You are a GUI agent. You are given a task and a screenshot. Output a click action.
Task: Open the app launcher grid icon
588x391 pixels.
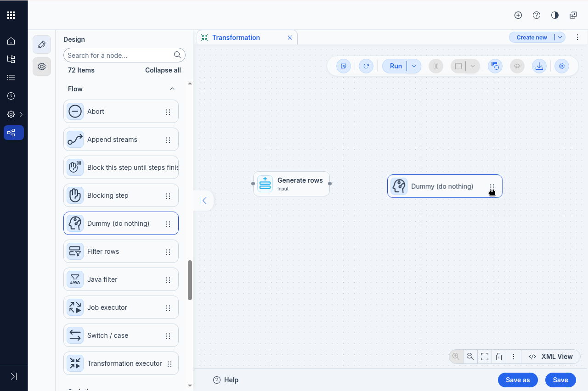[x=11, y=15]
